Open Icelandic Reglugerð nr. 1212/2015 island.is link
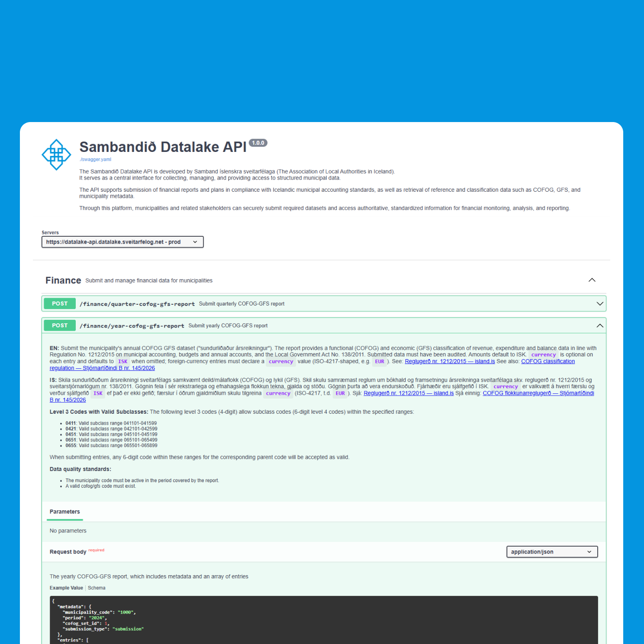The image size is (644, 644). tap(409, 393)
